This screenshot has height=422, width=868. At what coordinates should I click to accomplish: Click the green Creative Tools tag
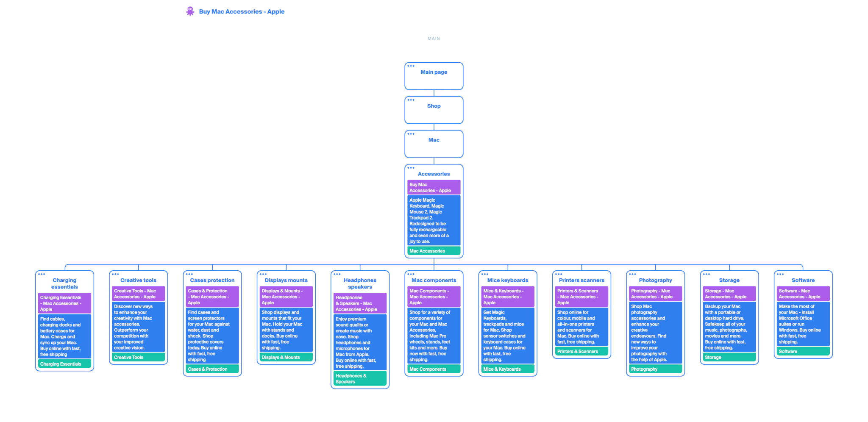click(138, 357)
